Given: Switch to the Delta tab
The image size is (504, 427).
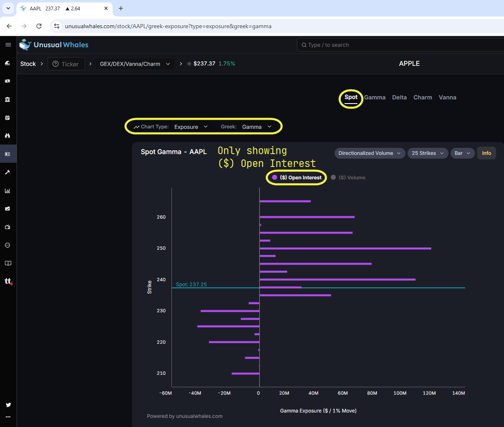Looking at the screenshot, I should pyautogui.click(x=399, y=97).
